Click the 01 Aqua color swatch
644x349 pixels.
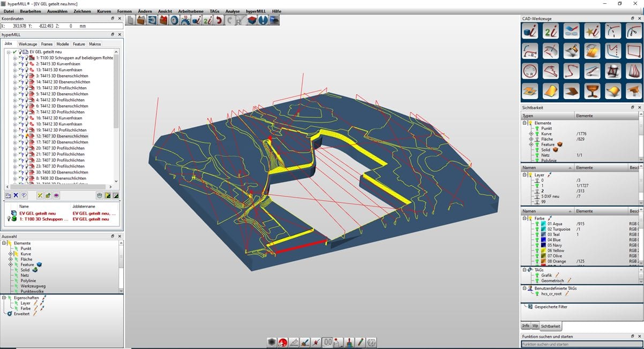coord(543,224)
